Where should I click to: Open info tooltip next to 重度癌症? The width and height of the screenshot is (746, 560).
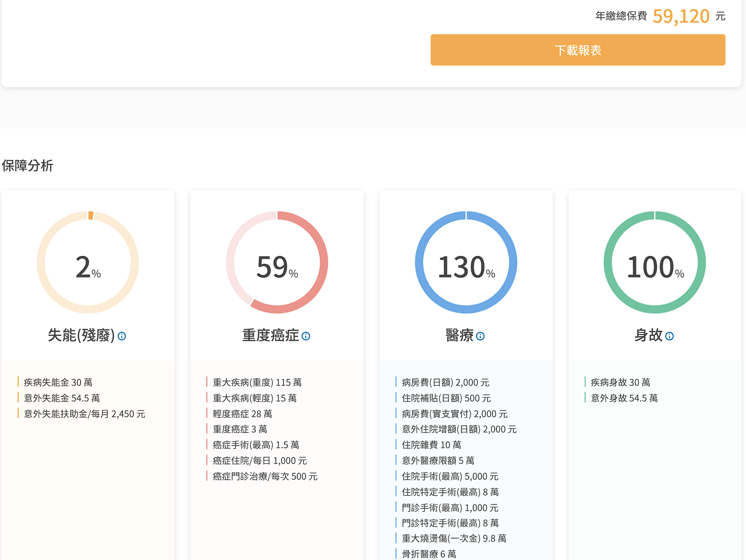(306, 336)
